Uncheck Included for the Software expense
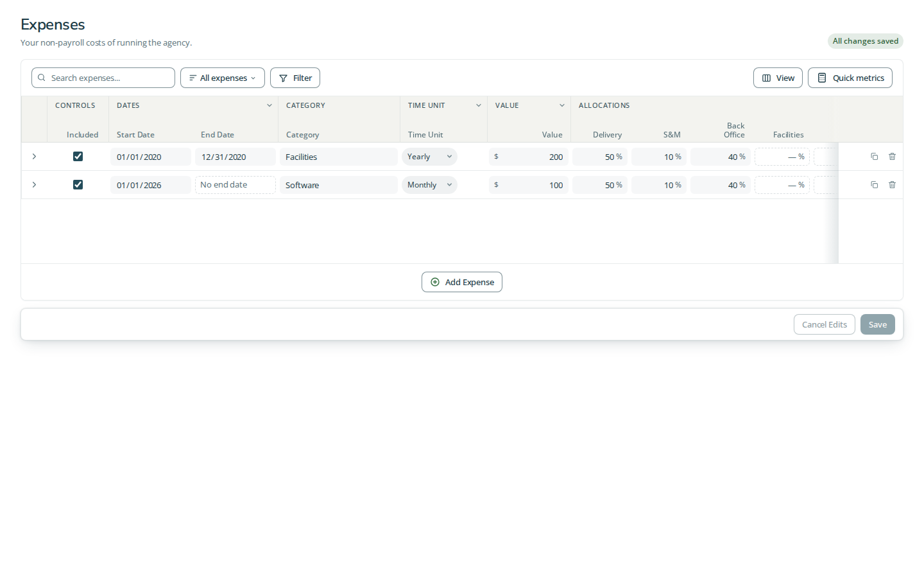 pos(78,185)
